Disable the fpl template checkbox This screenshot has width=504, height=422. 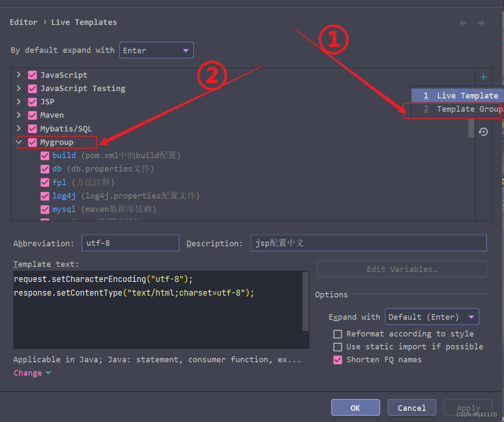click(x=45, y=182)
